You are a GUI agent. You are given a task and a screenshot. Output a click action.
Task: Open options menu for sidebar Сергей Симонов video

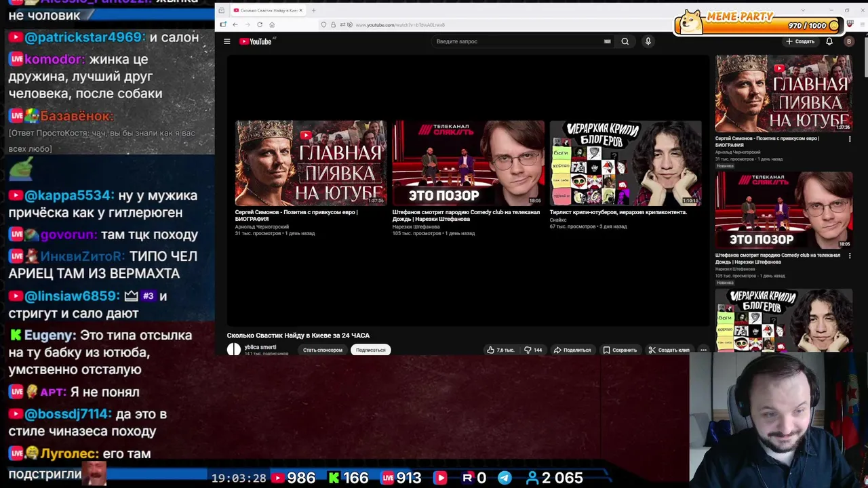[x=849, y=139]
